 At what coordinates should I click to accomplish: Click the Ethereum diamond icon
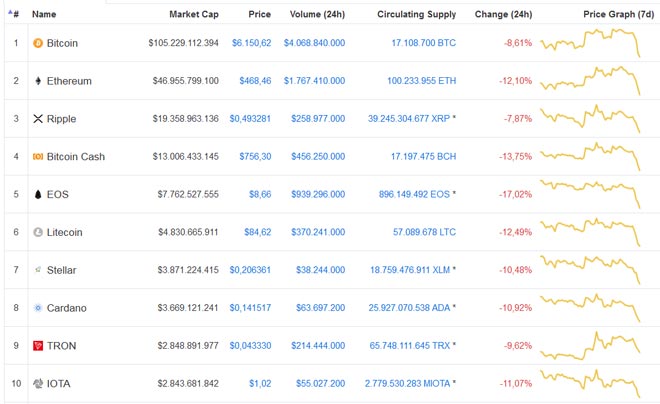click(38, 81)
